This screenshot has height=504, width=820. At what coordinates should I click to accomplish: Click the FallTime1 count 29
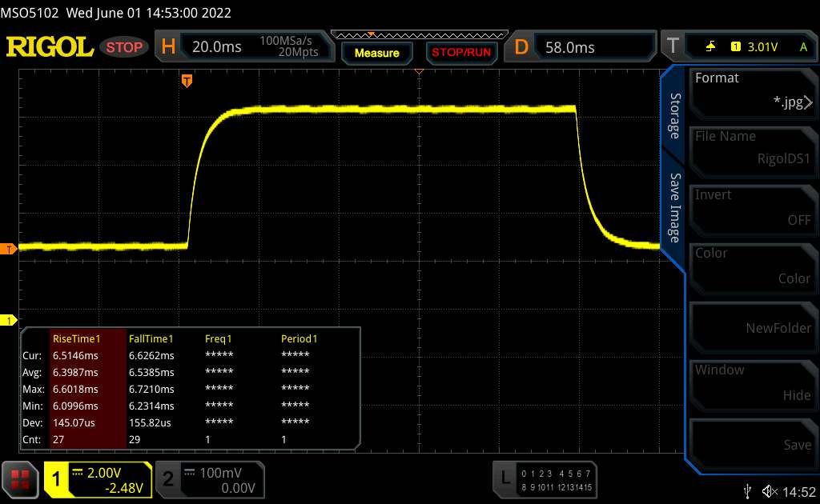(135, 439)
